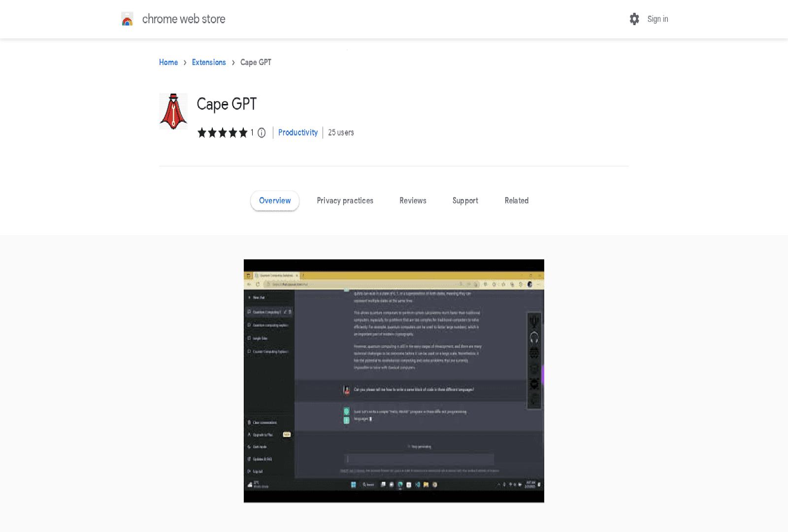Navigate to the Extensions breadcrumb link
Screen dimensions: 788x532
(x=209, y=63)
